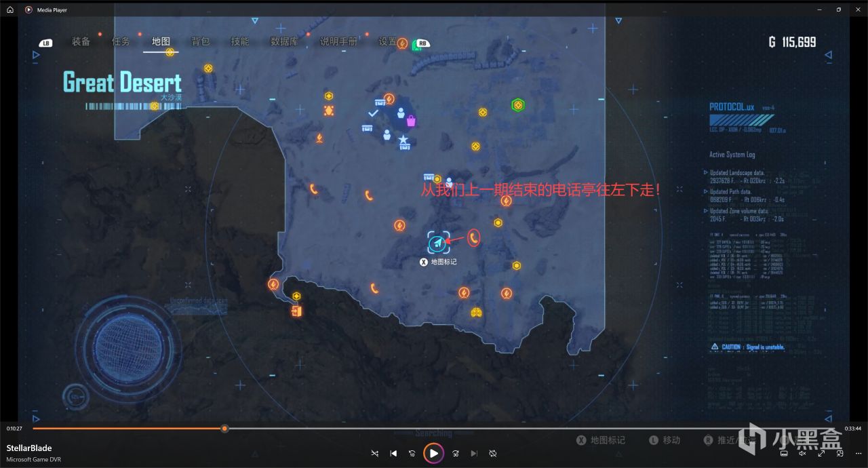The width and height of the screenshot is (868, 468).
Task: Click the RB shoulder button badge
Action: pos(423,43)
